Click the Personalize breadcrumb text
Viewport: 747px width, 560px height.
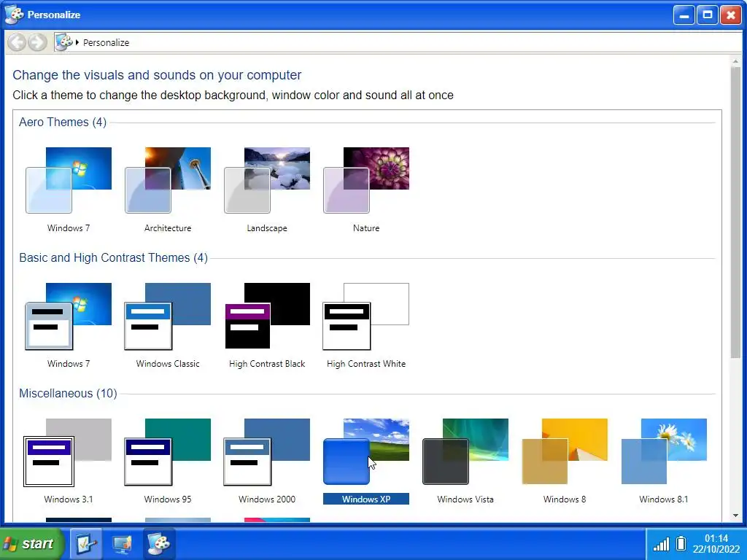107,42
